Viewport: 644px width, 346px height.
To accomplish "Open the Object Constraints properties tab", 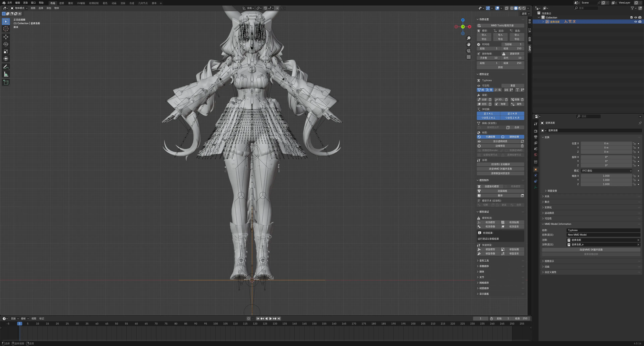I will 535,181.
